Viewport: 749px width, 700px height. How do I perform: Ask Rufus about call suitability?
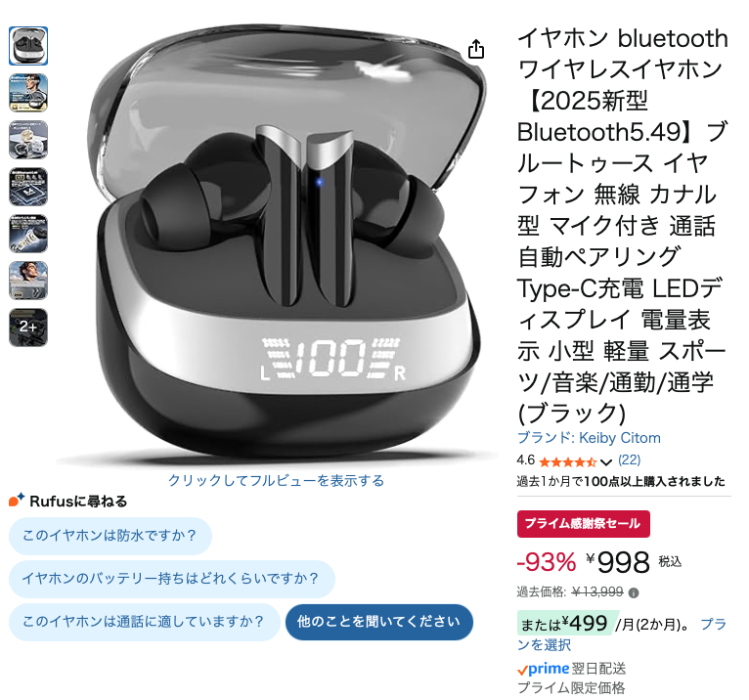145,622
